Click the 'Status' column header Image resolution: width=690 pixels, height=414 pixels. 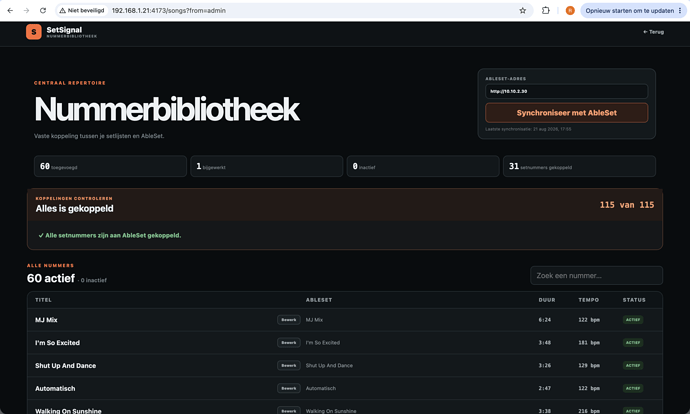coord(634,300)
